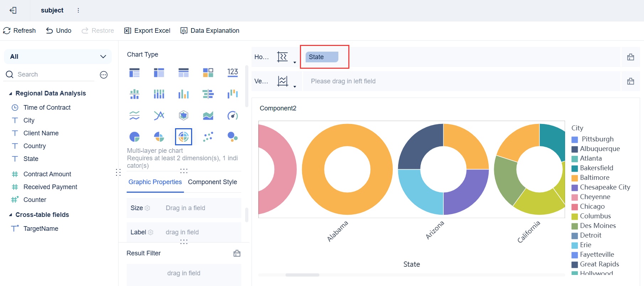Collapse the Regional Data Analysis group
This screenshot has width=644, height=286.
(11, 94)
